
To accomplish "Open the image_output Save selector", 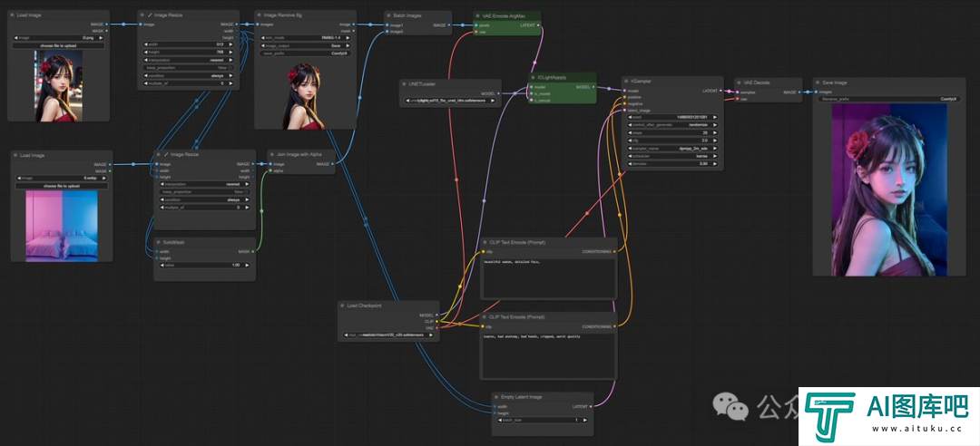I will (x=304, y=45).
